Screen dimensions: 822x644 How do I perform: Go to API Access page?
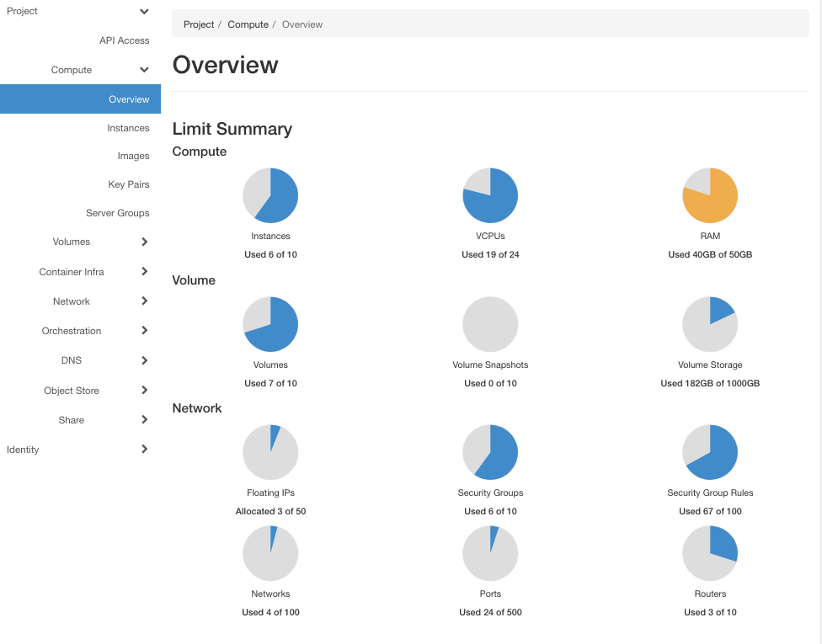pyautogui.click(x=124, y=40)
